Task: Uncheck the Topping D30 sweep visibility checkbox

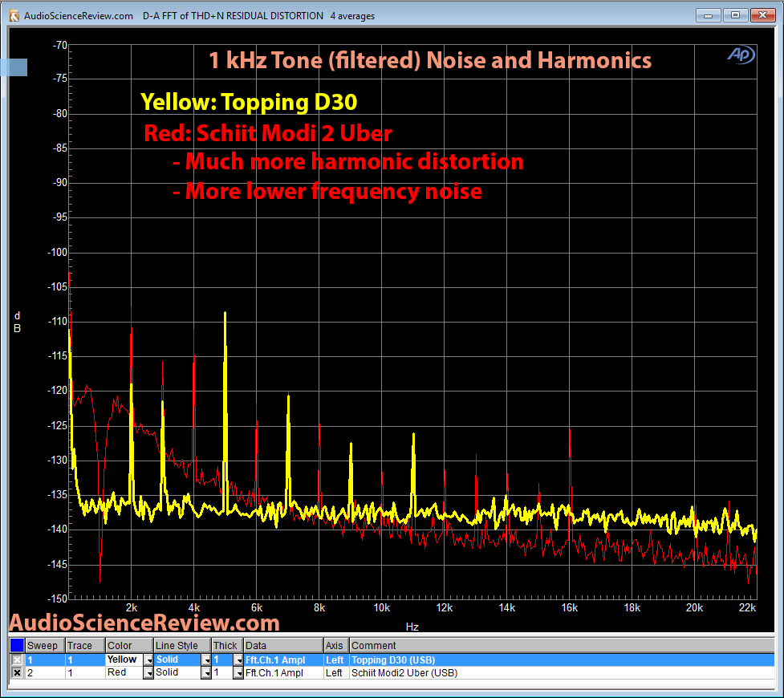Action: click(x=17, y=660)
